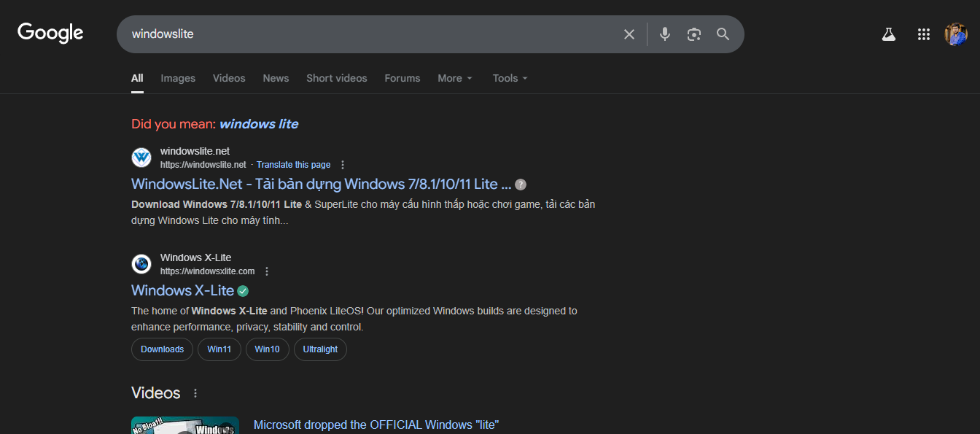Expand the Tools dropdown
The width and height of the screenshot is (980, 434).
[510, 78]
